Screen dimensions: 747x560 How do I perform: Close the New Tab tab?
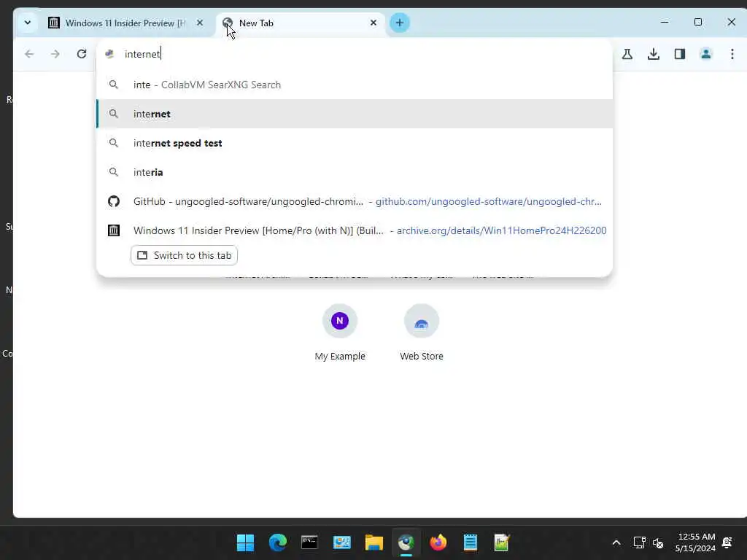(373, 23)
